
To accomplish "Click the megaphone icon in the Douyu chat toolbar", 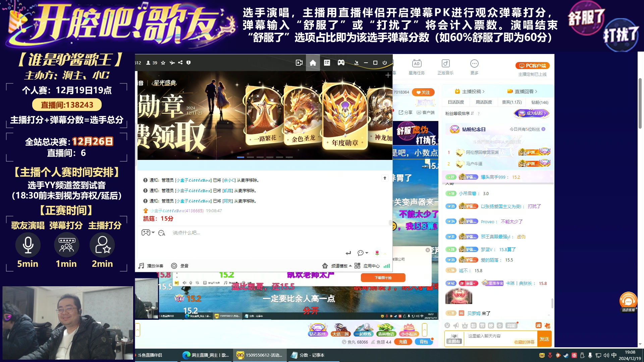I will click(456, 325).
